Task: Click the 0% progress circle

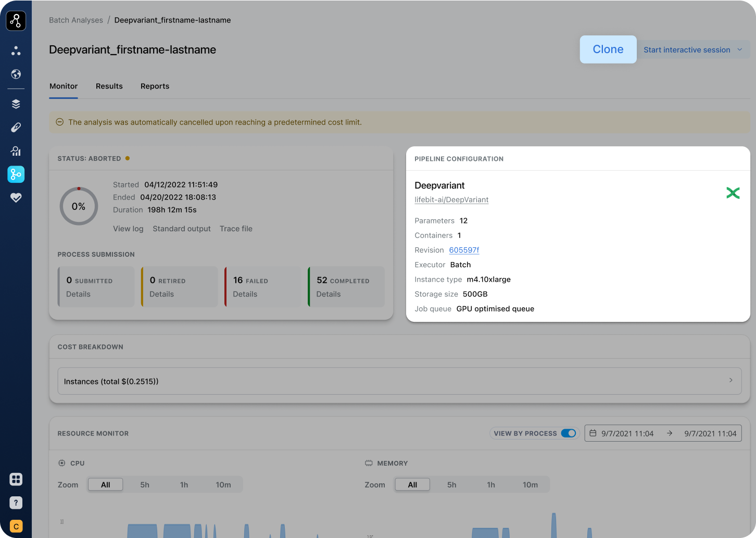Action: point(79,206)
